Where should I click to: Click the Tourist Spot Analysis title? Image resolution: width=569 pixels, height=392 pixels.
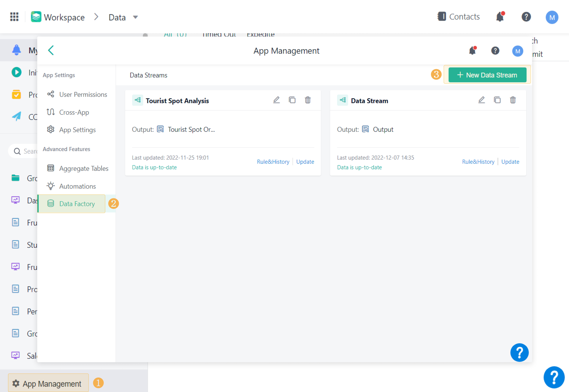point(177,101)
